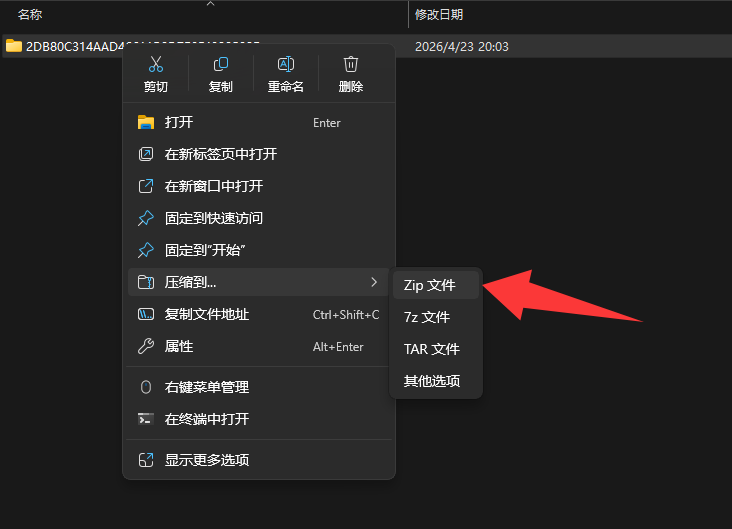The width and height of the screenshot is (732, 529).
Task: Open 属性 from context menu
Action: [259, 346]
